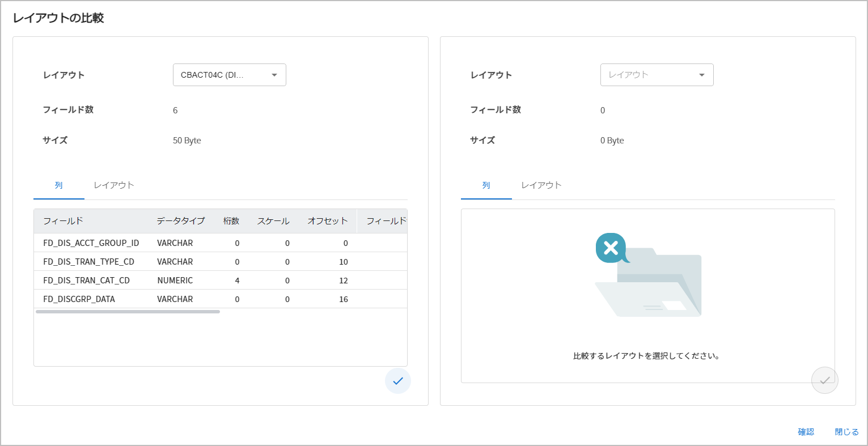
Task: Switch to レイアウト tab in left panel
Action: click(114, 185)
